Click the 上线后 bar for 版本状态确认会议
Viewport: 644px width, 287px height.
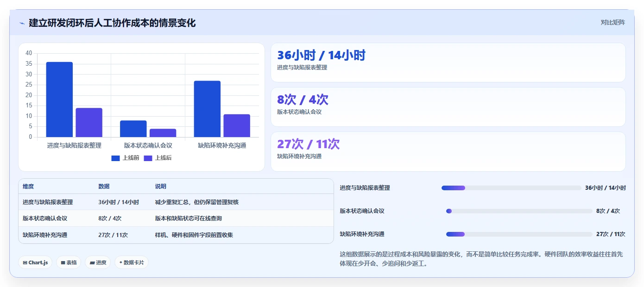coord(163,133)
